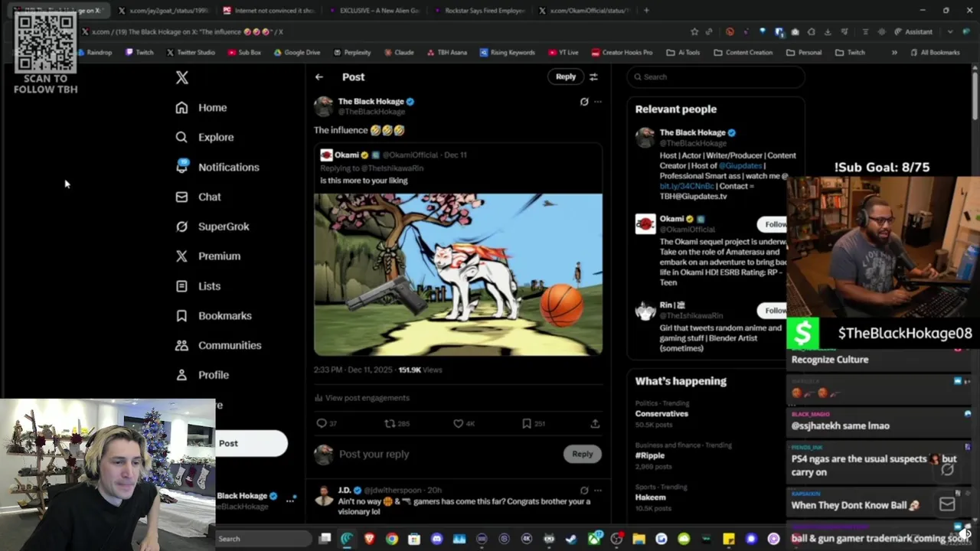Click the Reply button in the Post header
The height and width of the screenshot is (551, 980).
click(x=566, y=77)
